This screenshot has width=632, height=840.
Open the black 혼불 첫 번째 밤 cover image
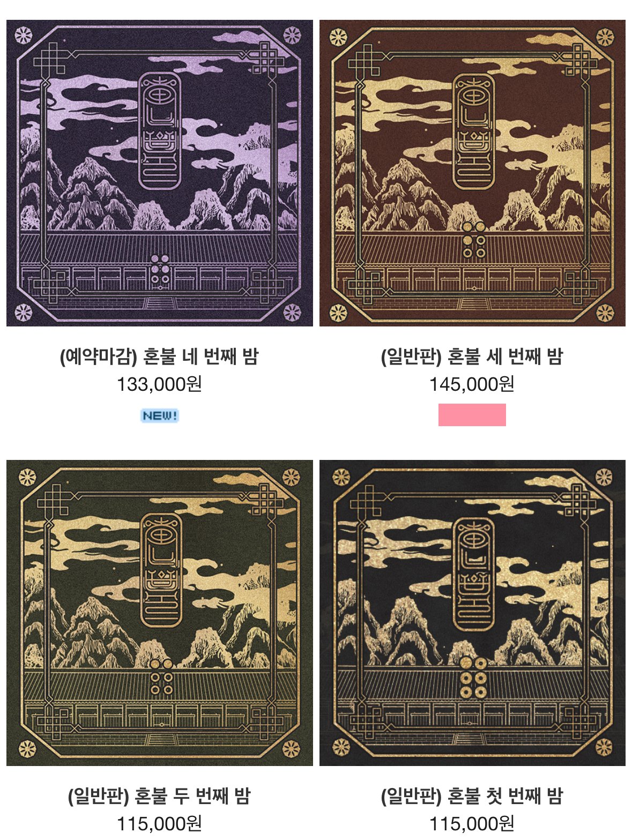point(472,613)
